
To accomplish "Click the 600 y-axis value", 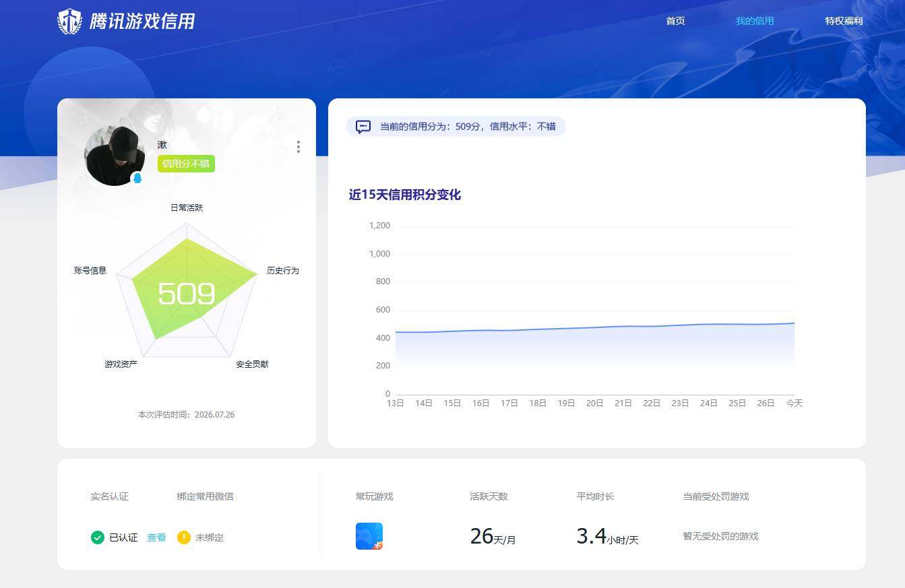I will pos(383,310).
